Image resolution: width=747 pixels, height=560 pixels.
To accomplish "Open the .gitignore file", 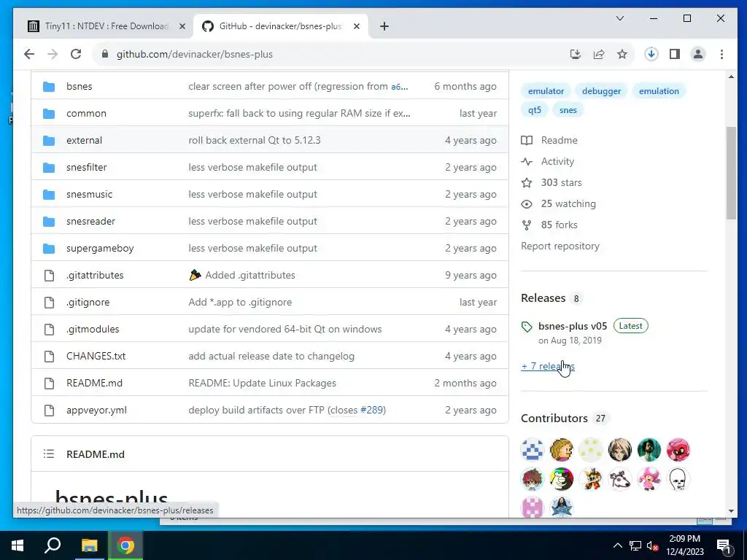I will (x=88, y=303).
